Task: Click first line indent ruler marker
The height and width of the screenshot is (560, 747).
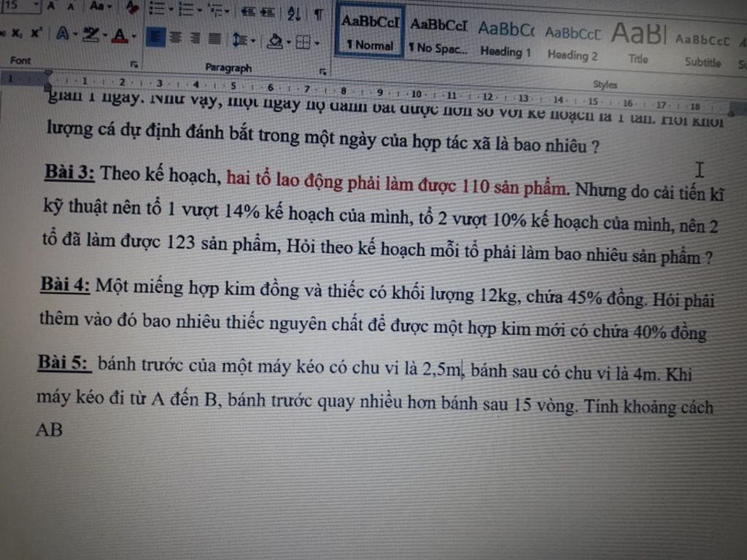Action: 48,74
